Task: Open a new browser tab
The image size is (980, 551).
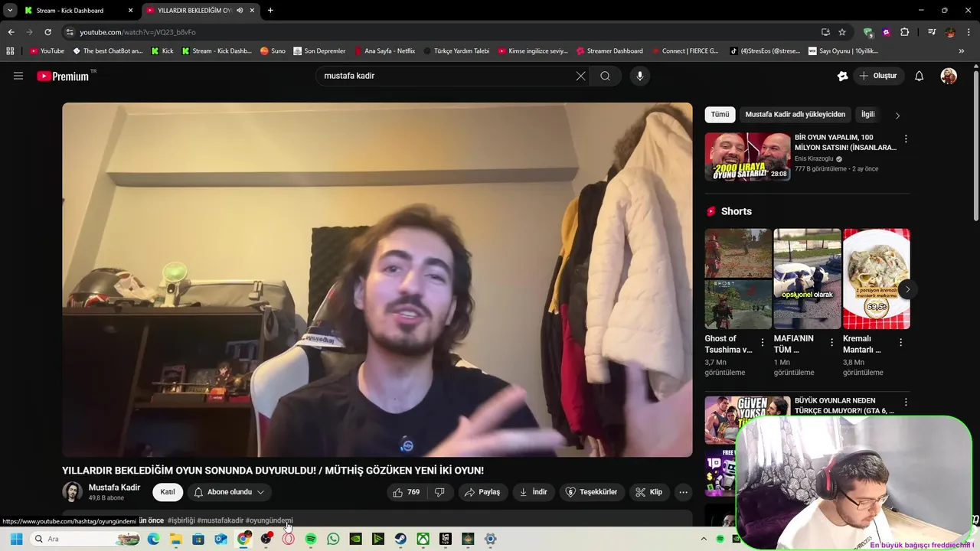Action: (x=270, y=11)
